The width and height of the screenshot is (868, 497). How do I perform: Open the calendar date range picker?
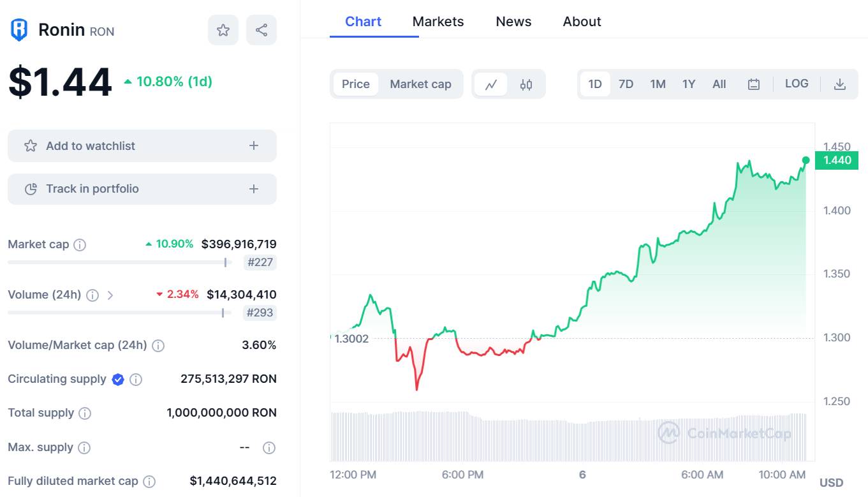click(x=753, y=84)
